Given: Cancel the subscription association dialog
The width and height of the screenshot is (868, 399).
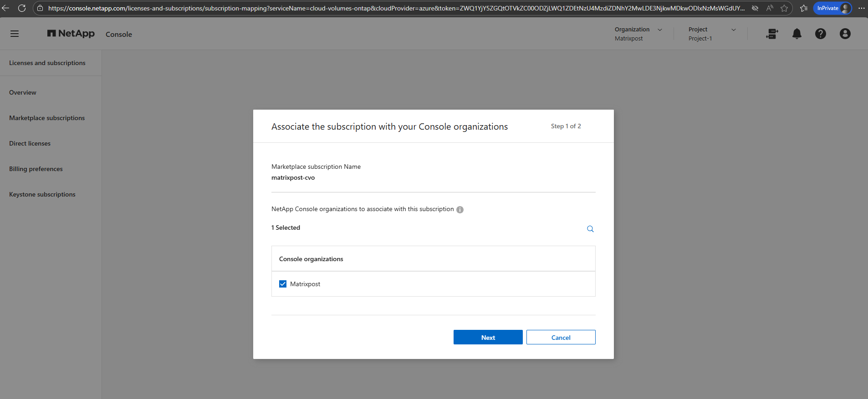Looking at the screenshot, I should 561,337.
